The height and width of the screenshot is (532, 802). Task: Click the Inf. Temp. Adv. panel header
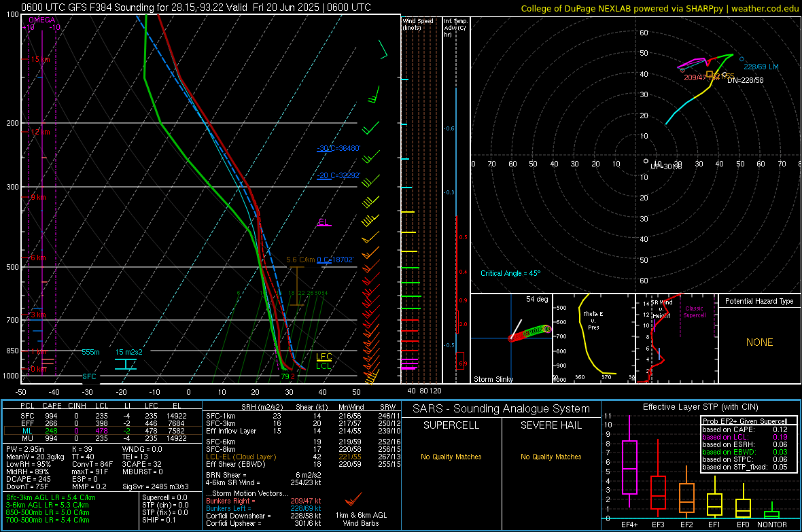point(455,28)
